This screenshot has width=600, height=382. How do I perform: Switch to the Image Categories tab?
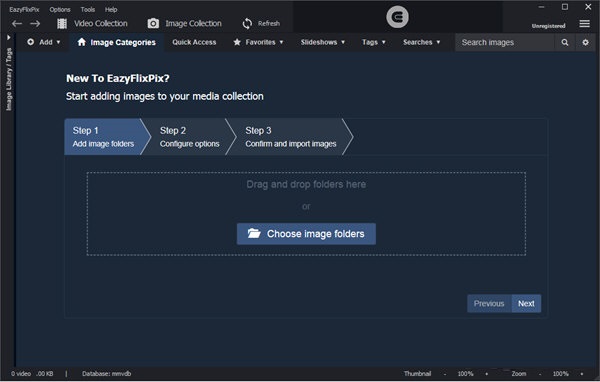click(x=117, y=42)
